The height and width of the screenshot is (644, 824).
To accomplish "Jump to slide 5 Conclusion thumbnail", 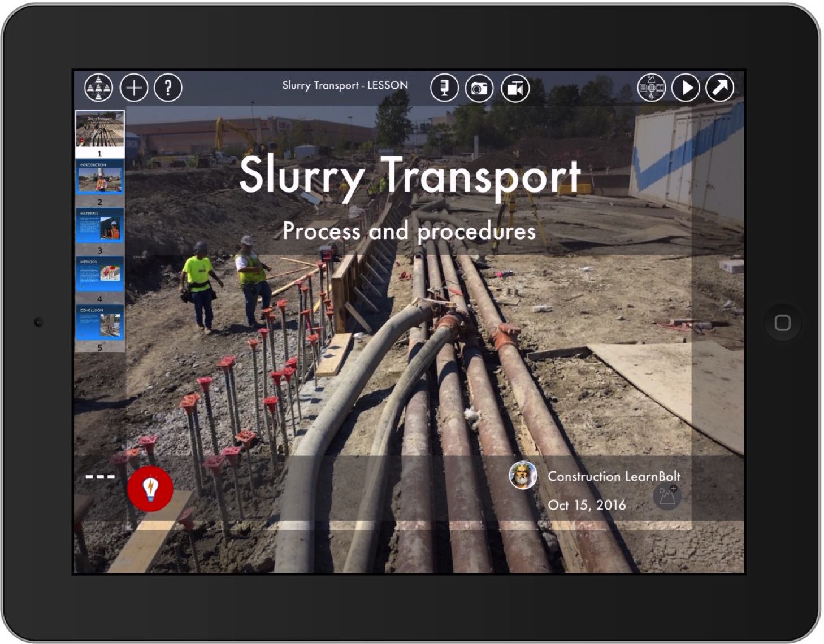I will point(100,323).
